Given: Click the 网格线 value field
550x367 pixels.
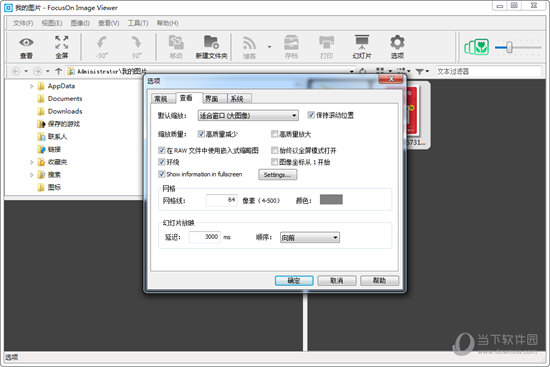Looking at the screenshot, I should [x=222, y=200].
